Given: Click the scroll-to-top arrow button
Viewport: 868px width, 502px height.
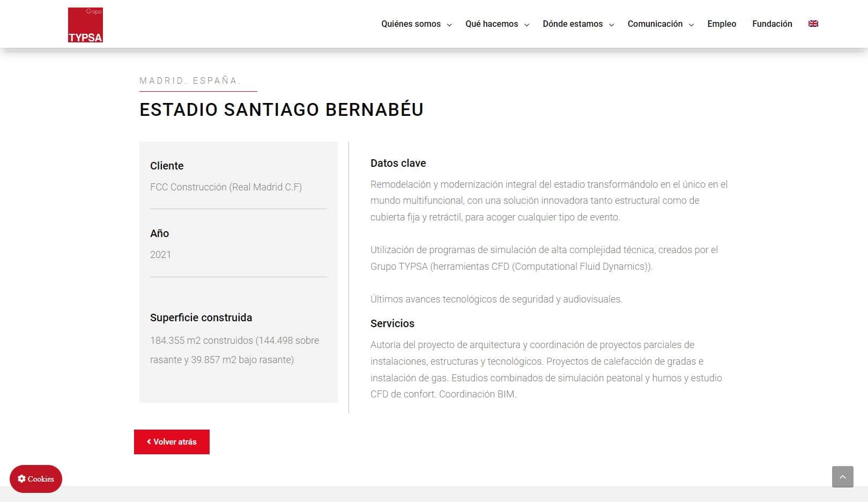Looking at the screenshot, I should coord(842,477).
